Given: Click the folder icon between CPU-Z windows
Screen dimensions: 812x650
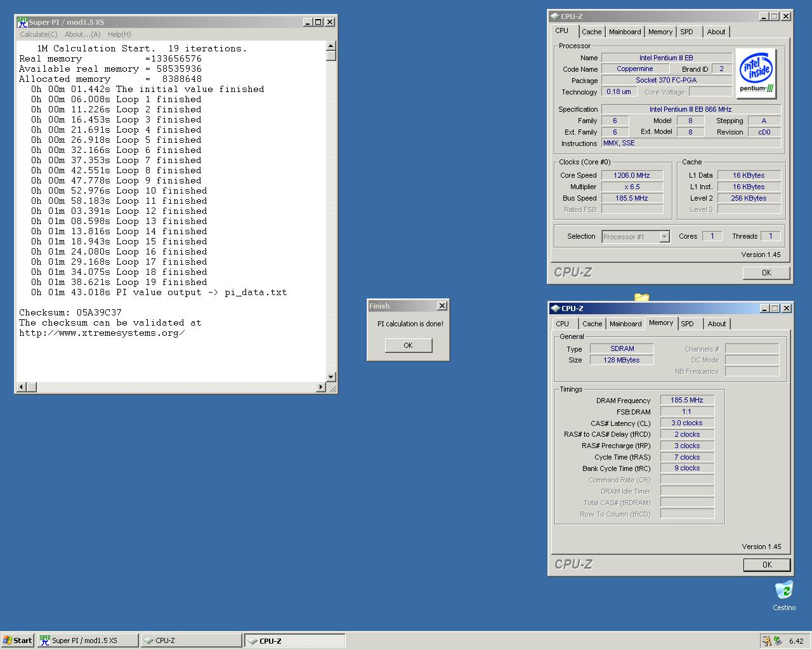Looking at the screenshot, I should tap(641, 297).
